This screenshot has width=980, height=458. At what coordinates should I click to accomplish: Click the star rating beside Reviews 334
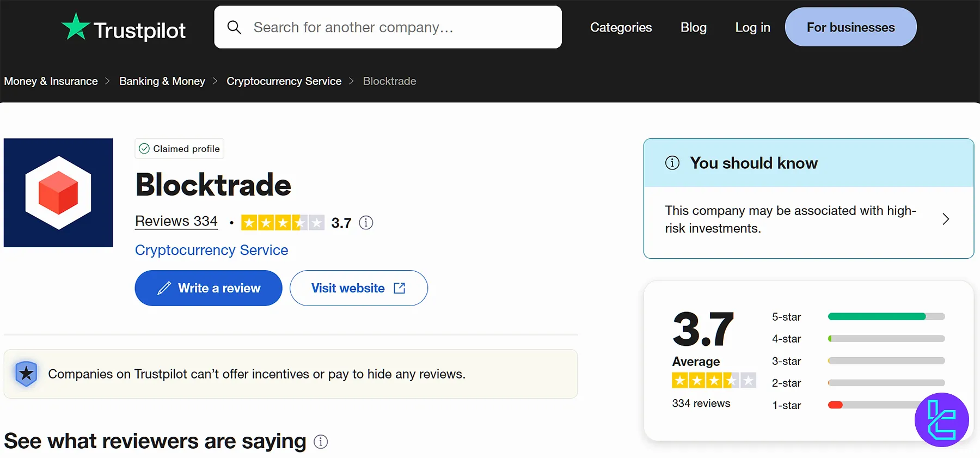click(283, 222)
